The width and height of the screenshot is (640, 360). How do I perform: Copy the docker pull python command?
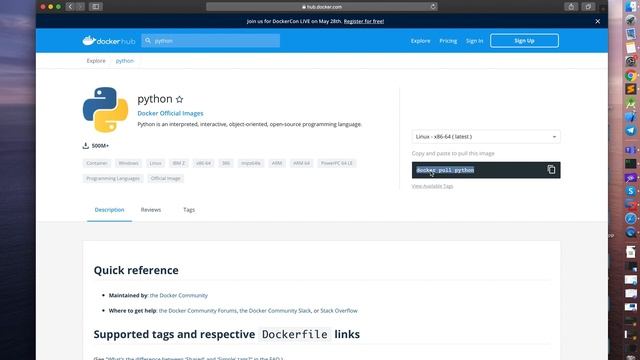(551, 169)
